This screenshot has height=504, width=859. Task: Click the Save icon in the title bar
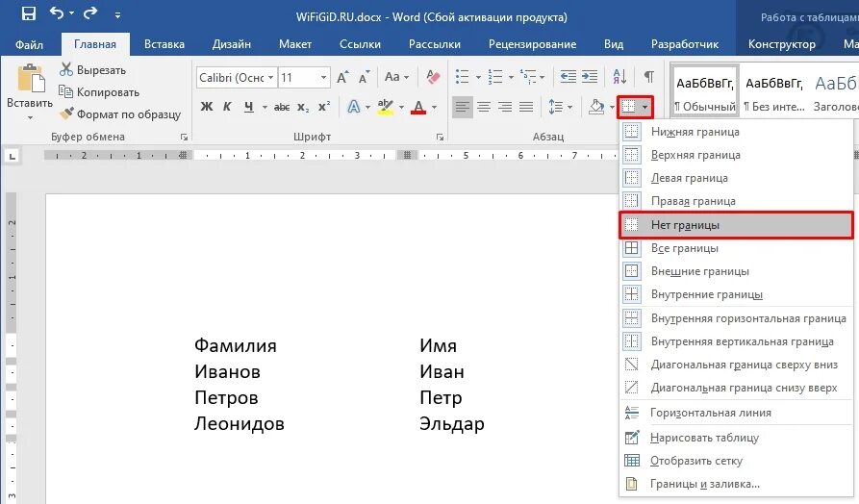[29, 13]
